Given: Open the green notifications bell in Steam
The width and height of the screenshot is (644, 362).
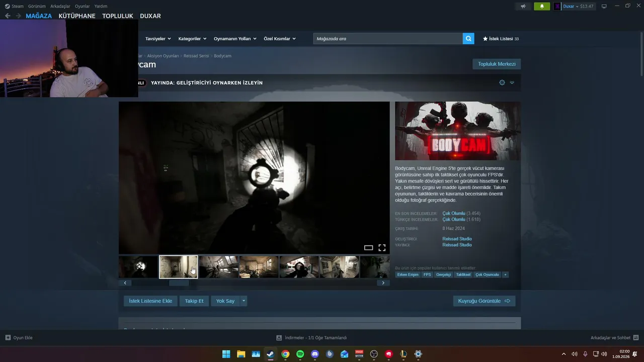Looking at the screenshot, I should (542, 7).
